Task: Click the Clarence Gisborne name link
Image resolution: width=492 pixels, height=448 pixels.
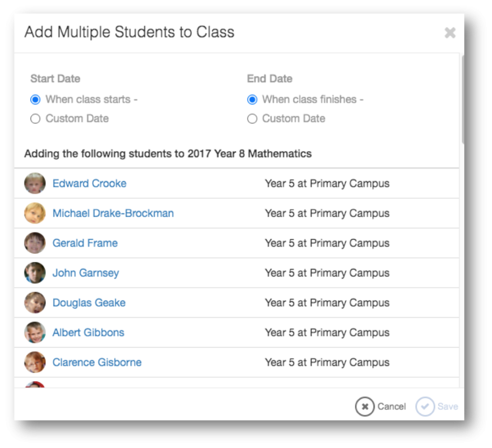Action: coord(97,362)
